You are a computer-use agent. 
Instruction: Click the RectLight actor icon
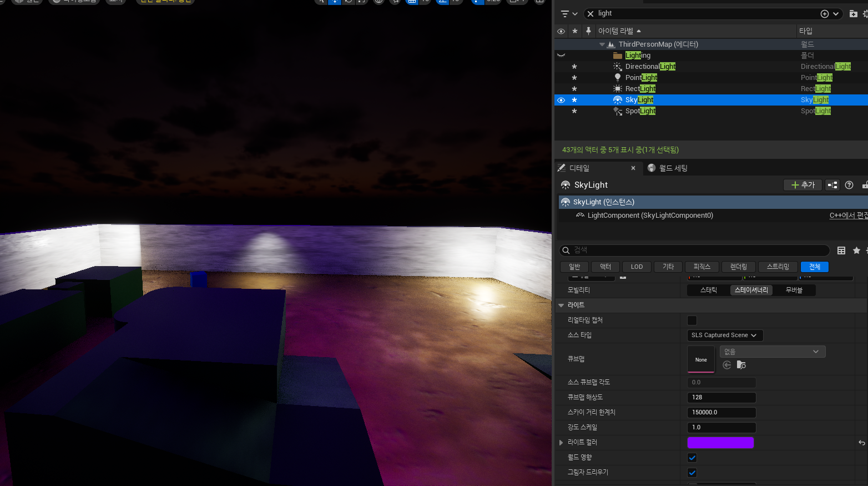(617, 89)
